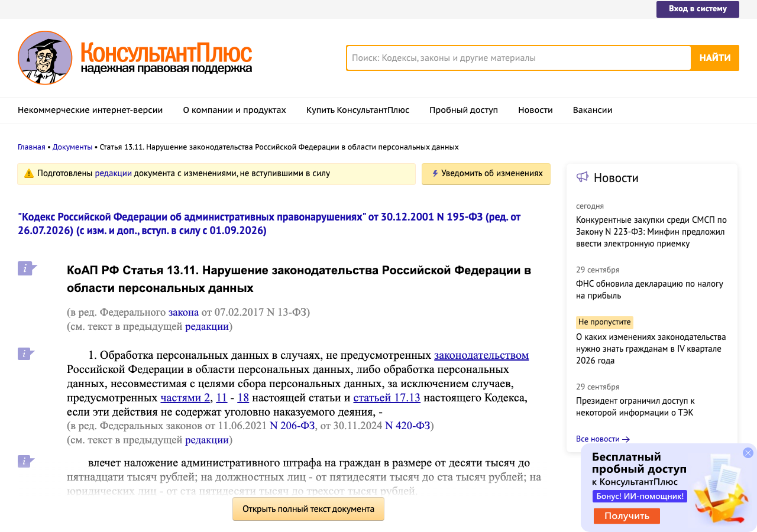
Task: Open news about Конкурентные закупки среди СМСП
Action: point(652,232)
